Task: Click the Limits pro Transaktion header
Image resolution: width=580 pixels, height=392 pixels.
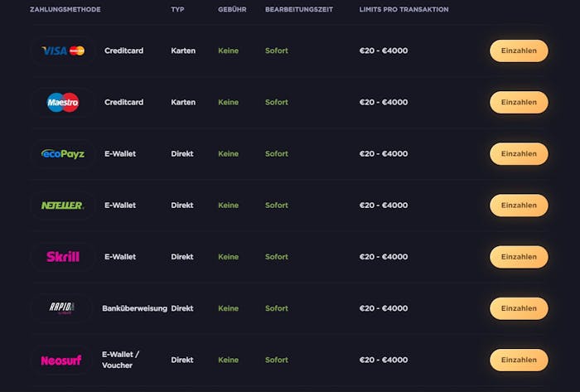Action: click(404, 10)
